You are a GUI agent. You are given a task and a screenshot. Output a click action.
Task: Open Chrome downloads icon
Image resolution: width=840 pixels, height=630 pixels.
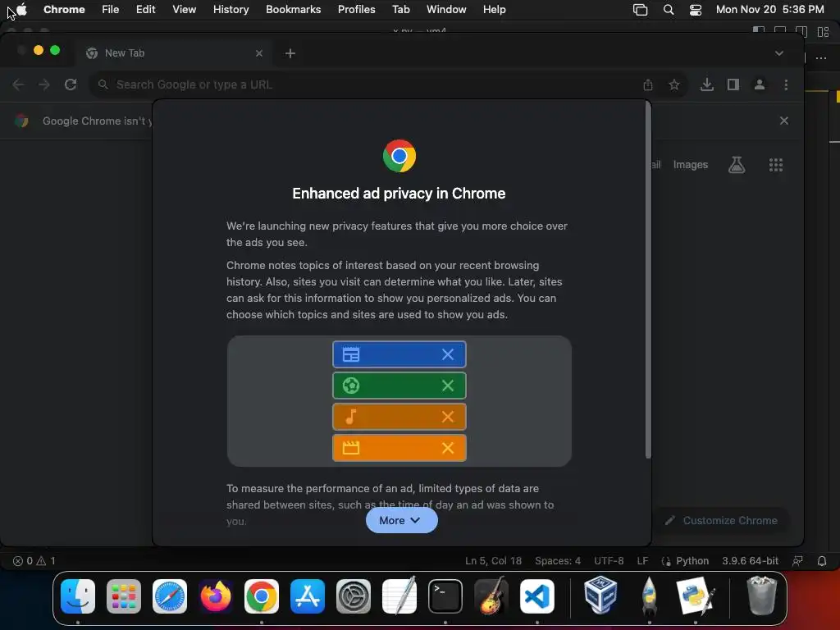point(706,84)
